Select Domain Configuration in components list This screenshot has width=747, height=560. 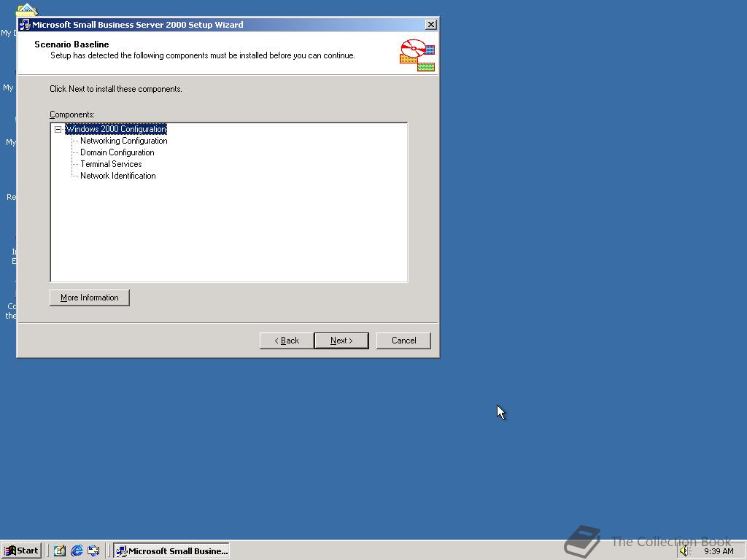click(117, 152)
